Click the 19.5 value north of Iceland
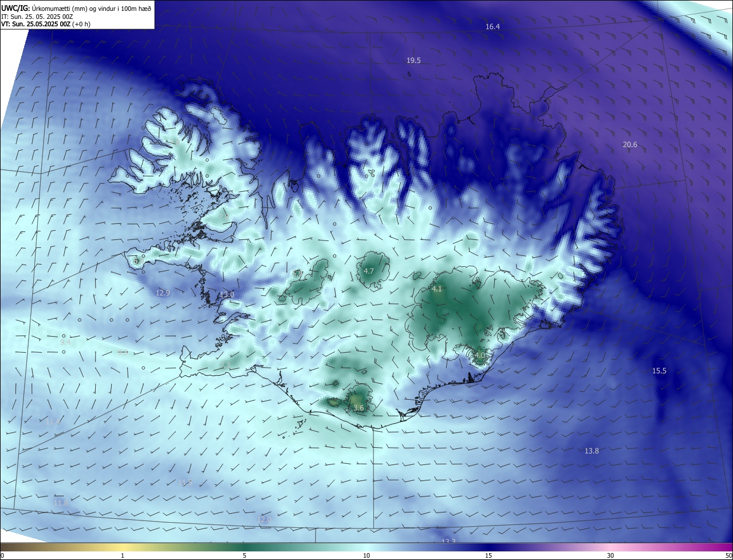The height and width of the screenshot is (560, 733). 413,61
